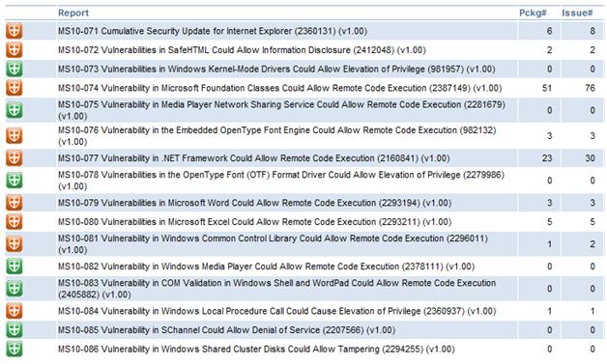Image resolution: width=607 pixels, height=364 pixels.
Task: Click the orange shield icon for MS10-071
Action: [x=14, y=31]
